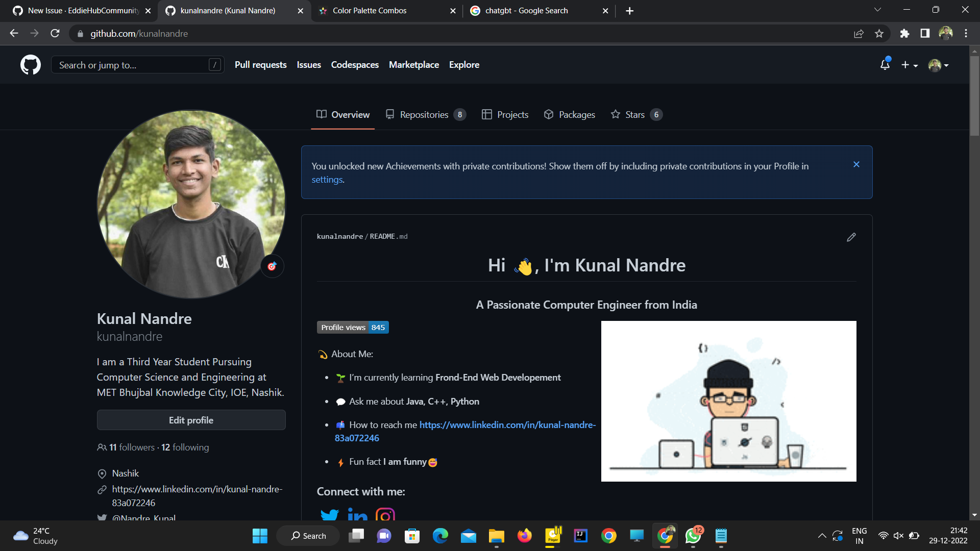Open the notifications bell
Image resolution: width=980 pixels, height=551 pixels.
[885, 65]
